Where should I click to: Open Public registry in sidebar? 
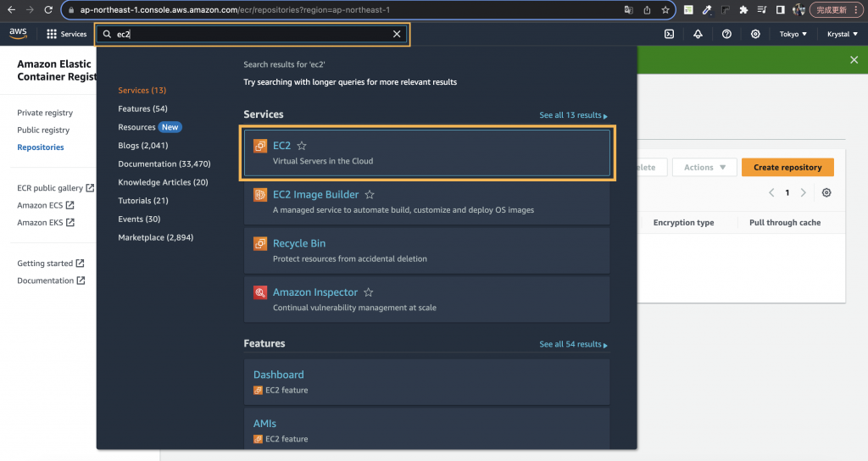pos(43,130)
